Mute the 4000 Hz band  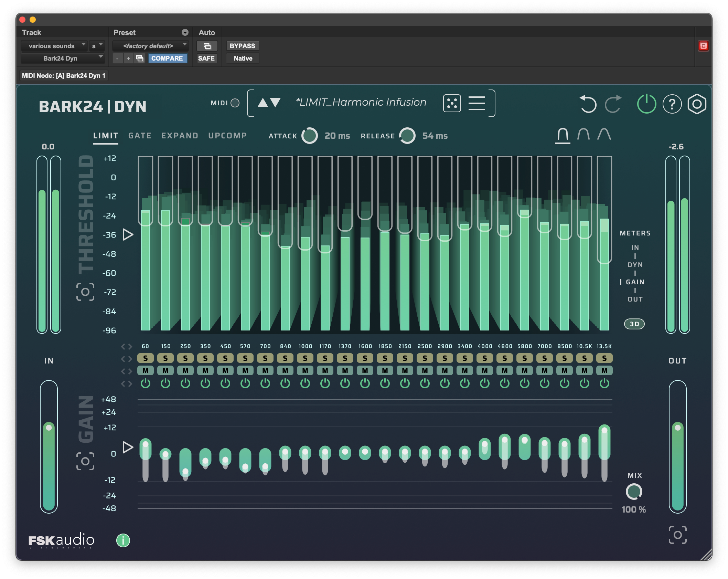tap(485, 371)
